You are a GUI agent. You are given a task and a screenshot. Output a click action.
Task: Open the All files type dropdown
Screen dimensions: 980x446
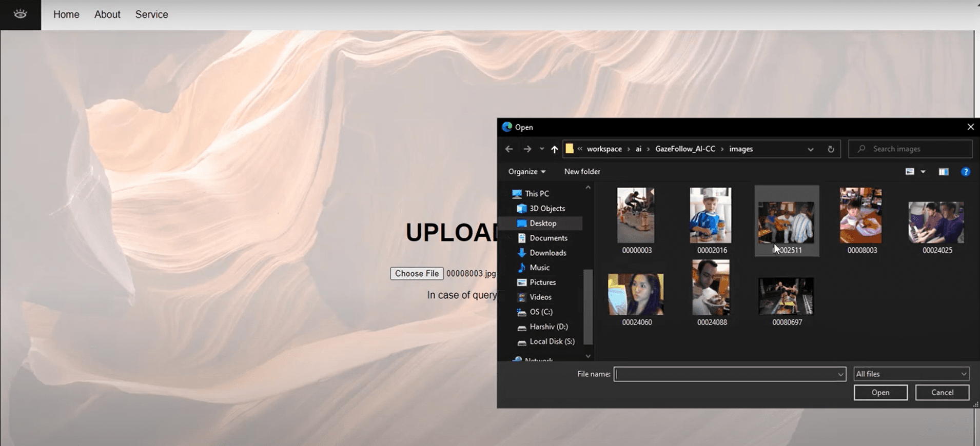(x=911, y=374)
